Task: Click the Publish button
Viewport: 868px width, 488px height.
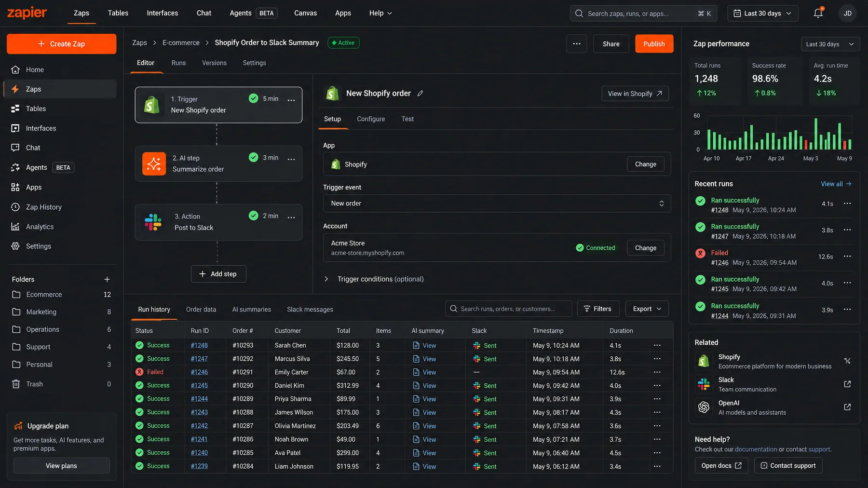Action: point(654,44)
